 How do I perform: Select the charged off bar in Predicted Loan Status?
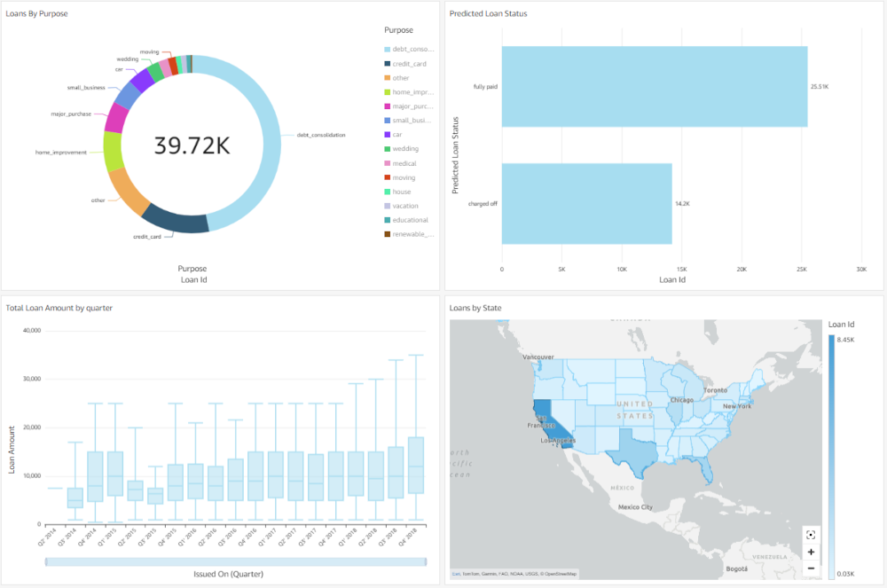pyautogui.click(x=585, y=202)
